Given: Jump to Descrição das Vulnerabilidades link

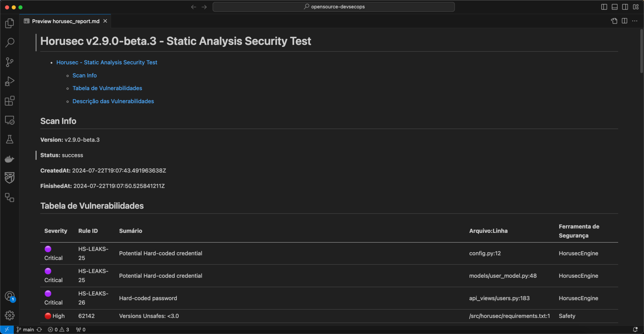Looking at the screenshot, I should click(113, 101).
